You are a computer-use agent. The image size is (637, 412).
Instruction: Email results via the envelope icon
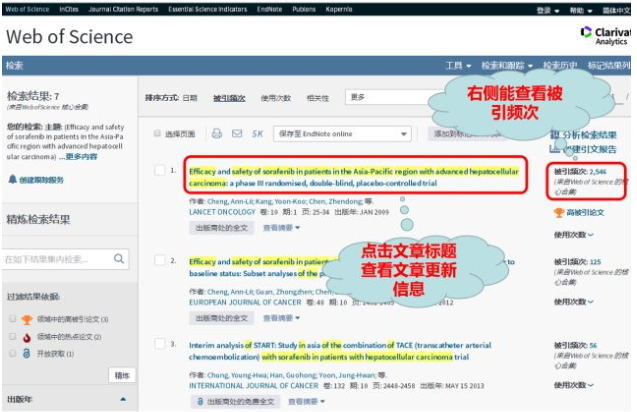click(x=237, y=133)
